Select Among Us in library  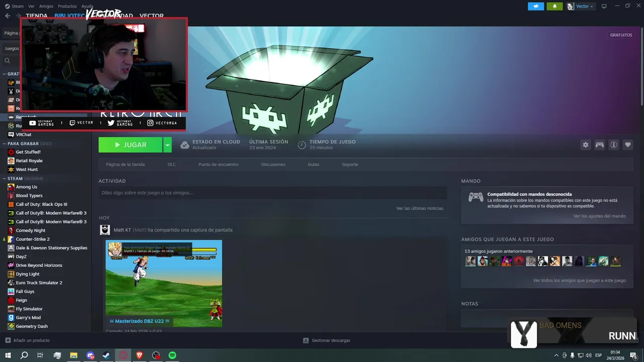pos(27,187)
